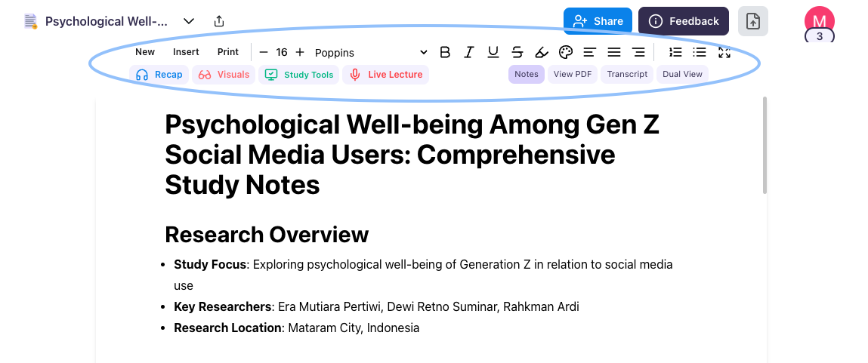
Task: Align text to the right
Action: pyautogui.click(x=638, y=53)
